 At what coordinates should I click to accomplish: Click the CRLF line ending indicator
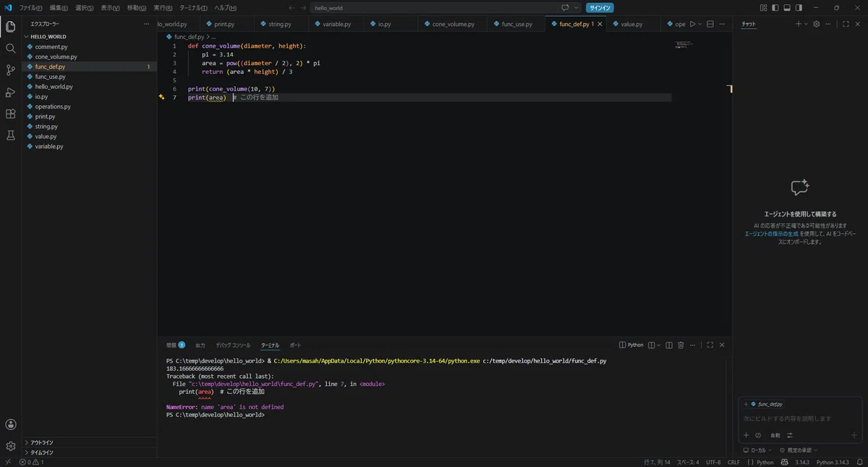coord(733,462)
